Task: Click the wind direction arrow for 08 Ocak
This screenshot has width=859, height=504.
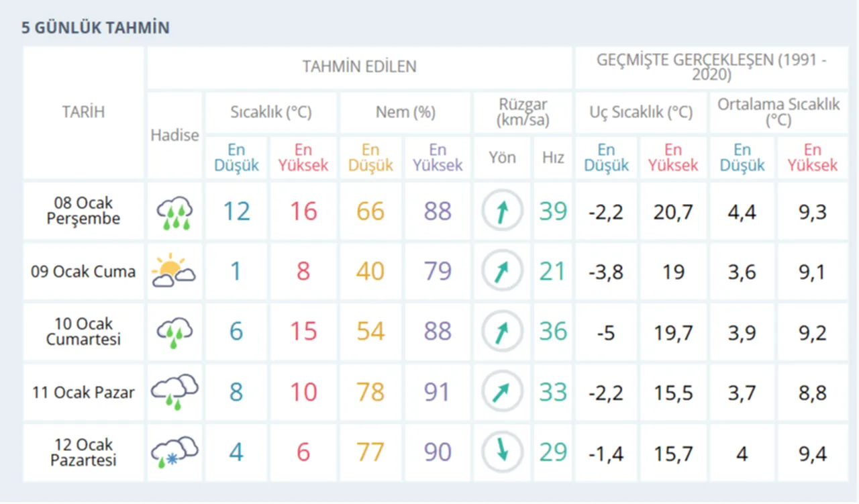Action: pos(502,210)
